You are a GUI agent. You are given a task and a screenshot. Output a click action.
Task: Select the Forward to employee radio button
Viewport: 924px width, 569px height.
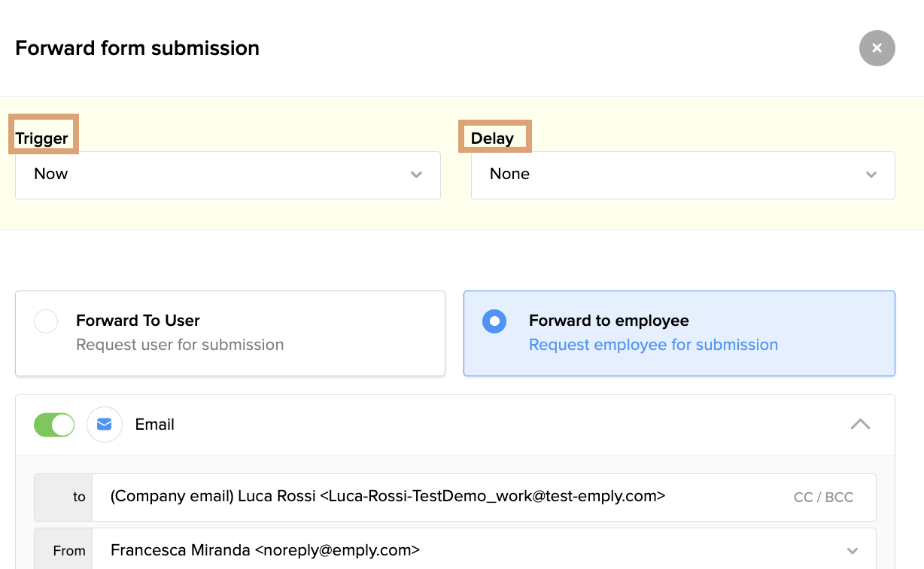click(x=494, y=321)
